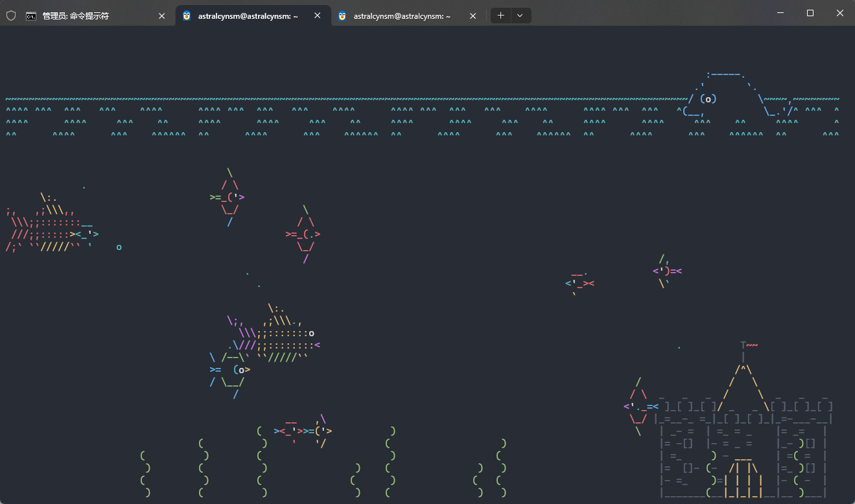Minimize the terminal window

tap(780, 13)
